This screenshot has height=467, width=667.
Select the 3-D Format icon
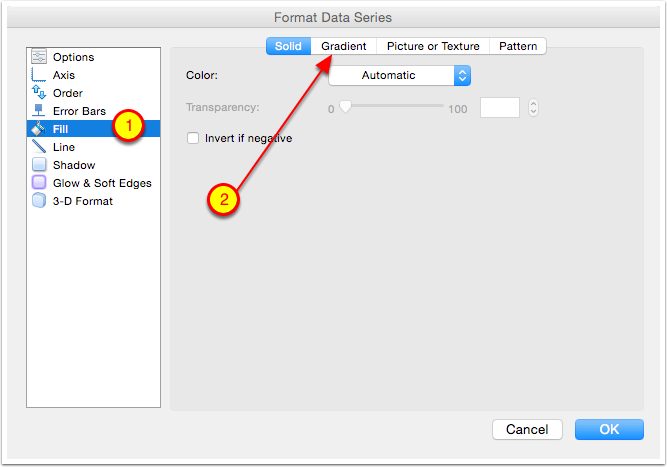point(39,201)
